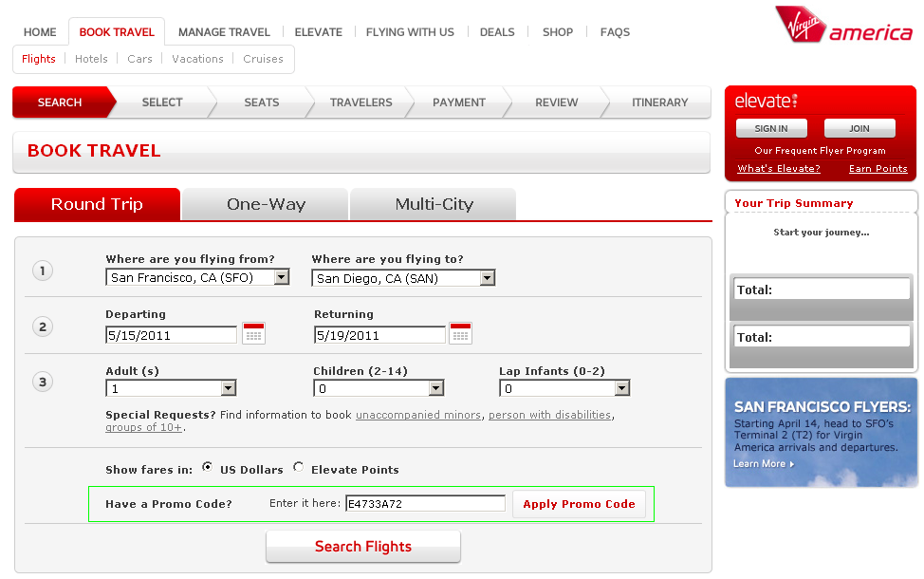
Task: Open FLYING WITH US menu
Action: [410, 32]
